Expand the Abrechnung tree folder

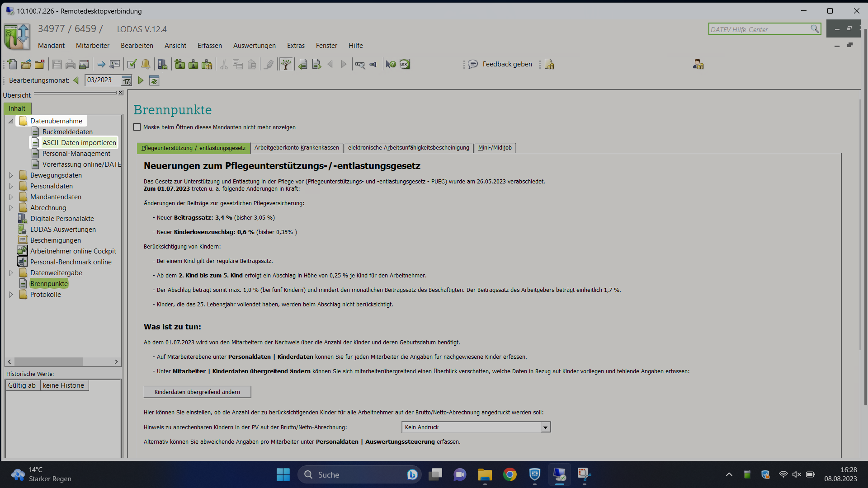pyautogui.click(x=11, y=208)
